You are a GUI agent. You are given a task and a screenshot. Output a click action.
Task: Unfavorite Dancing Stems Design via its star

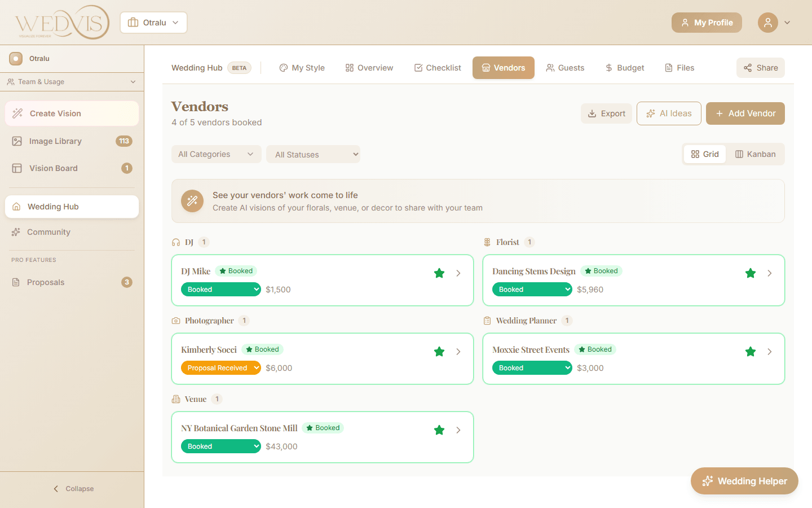coord(751,273)
